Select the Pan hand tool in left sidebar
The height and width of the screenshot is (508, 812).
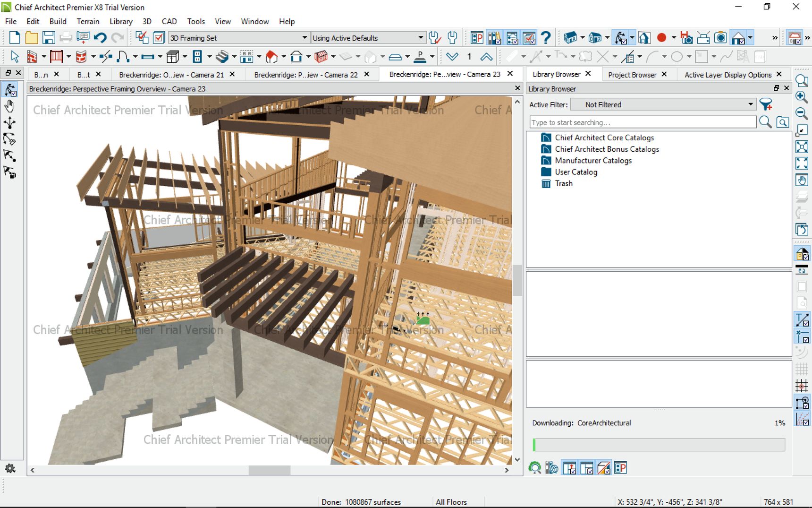point(10,106)
